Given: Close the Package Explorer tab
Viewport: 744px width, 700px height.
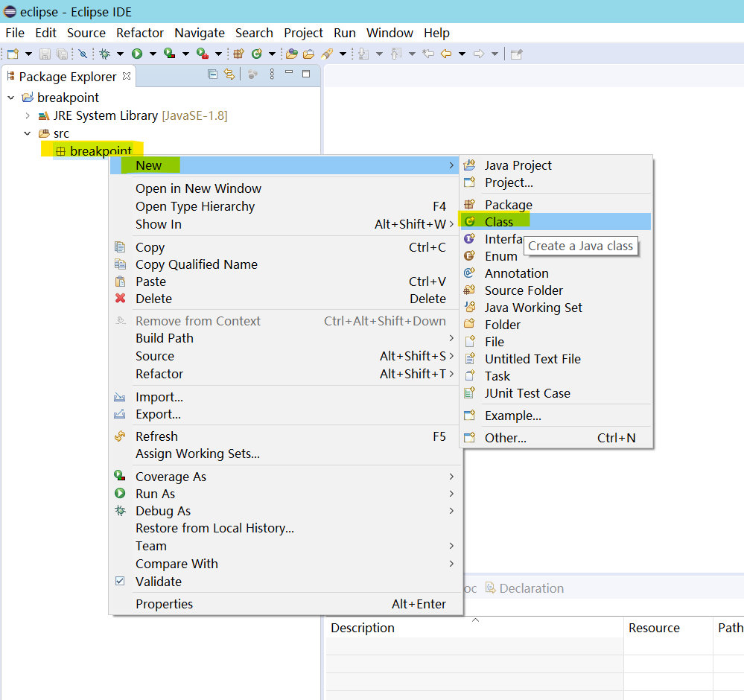Looking at the screenshot, I should point(127,76).
